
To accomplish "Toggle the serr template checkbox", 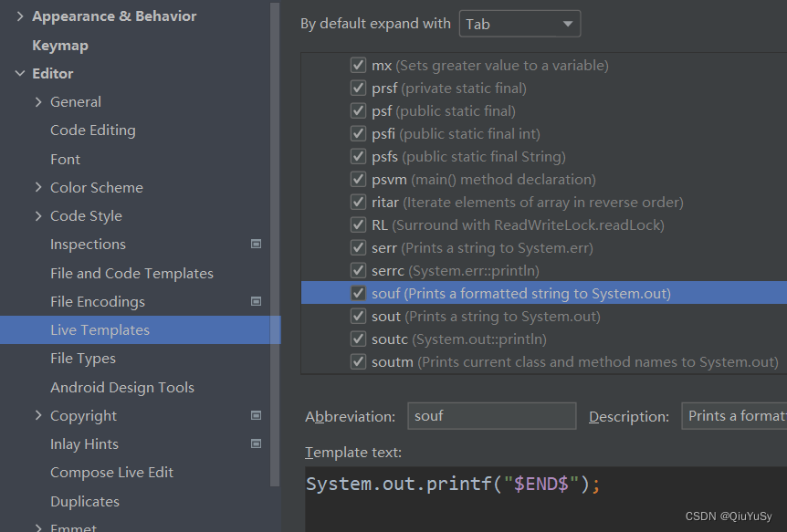I will [x=358, y=248].
